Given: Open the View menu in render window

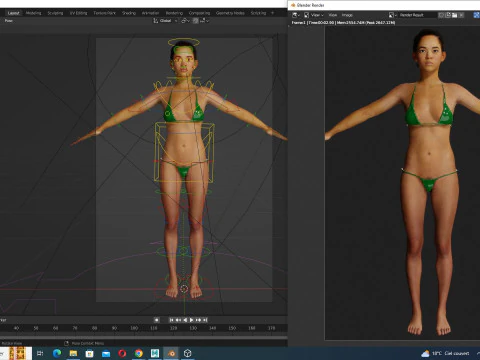Looking at the screenshot, I should click(333, 15).
